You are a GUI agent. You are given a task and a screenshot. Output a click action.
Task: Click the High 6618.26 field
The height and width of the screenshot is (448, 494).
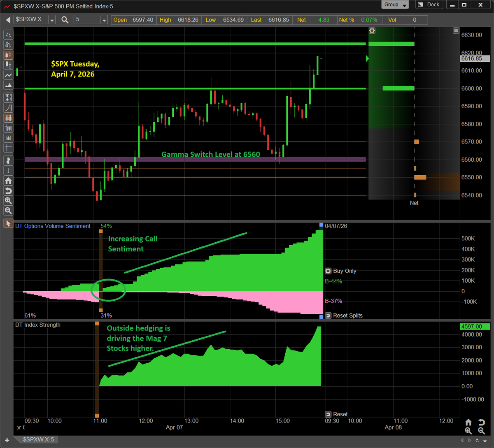[179, 20]
